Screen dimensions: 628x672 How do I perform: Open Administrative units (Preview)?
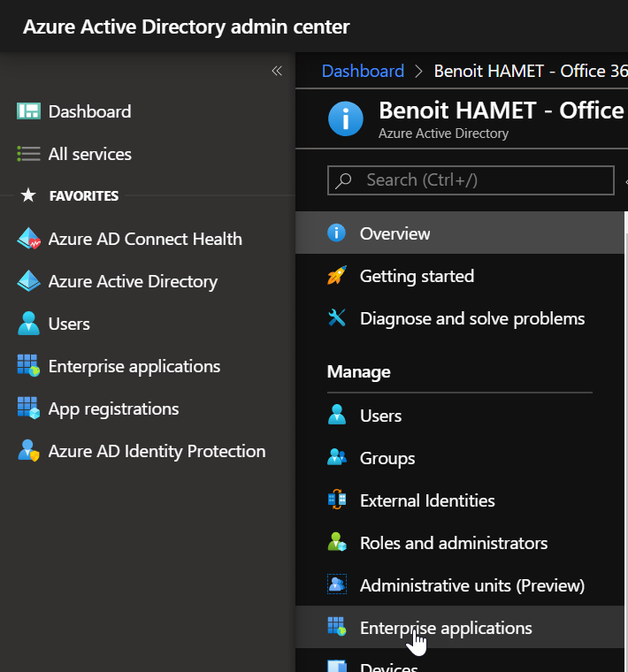pyautogui.click(x=471, y=585)
